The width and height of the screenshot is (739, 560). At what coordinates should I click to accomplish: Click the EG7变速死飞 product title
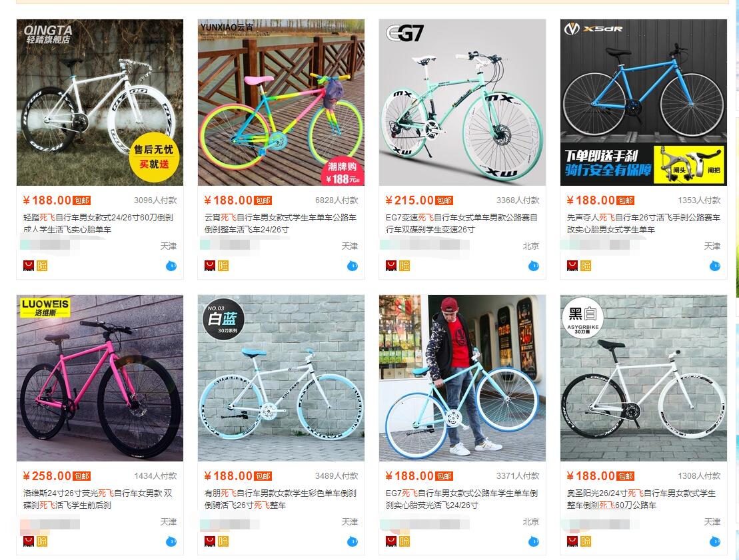[x=461, y=223]
